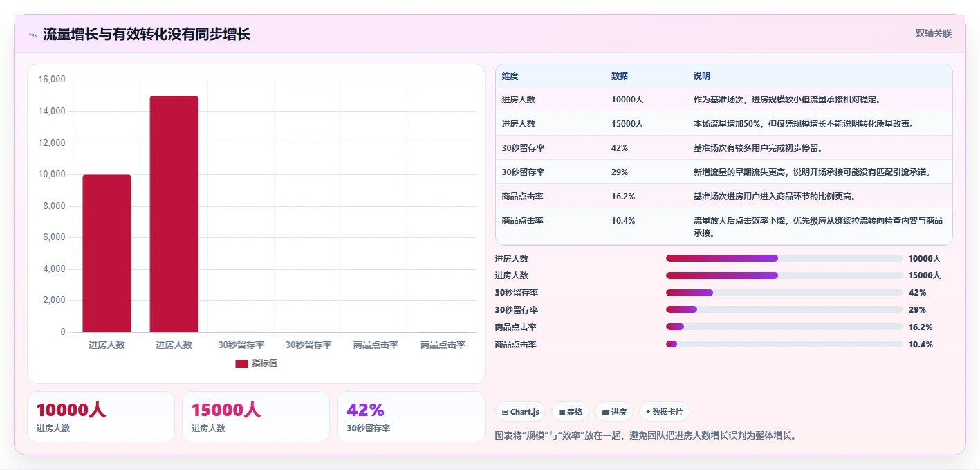
Task: Click the 说明 table column header
Action: (x=702, y=76)
